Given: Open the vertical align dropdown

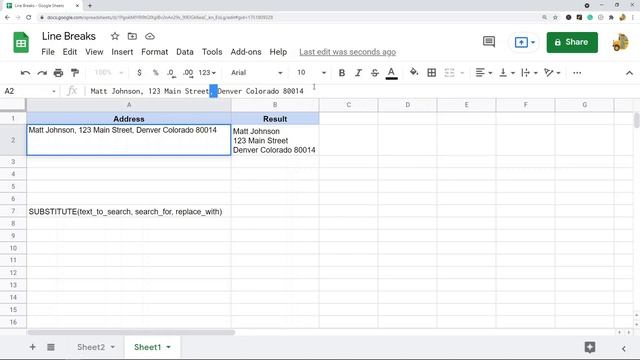Looking at the screenshot, I should pos(507,73).
